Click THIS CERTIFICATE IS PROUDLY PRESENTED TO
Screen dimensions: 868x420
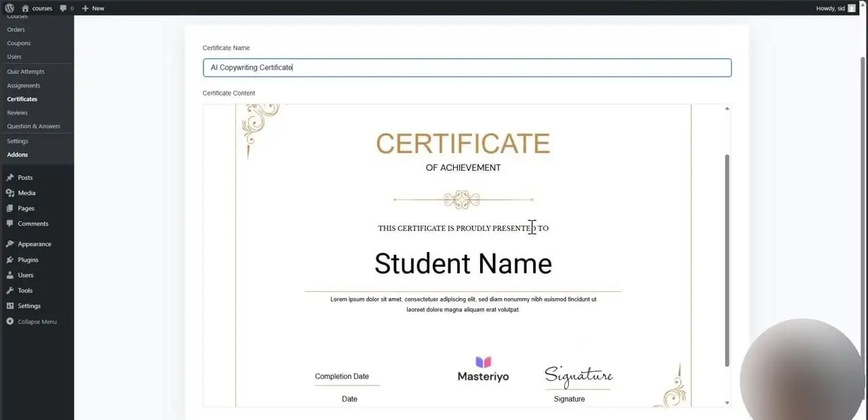pos(463,228)
